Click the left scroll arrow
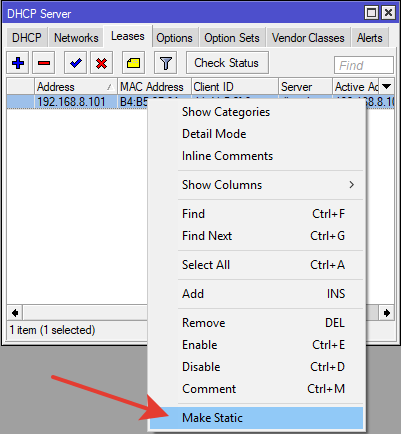The width and height of the screenshot is (401, 434). 15,313
